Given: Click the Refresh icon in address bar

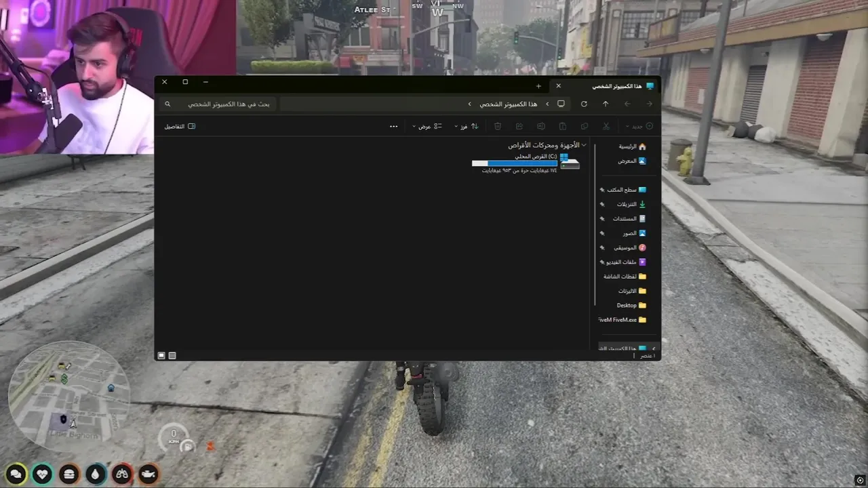Looking at the screenshot, I should 584,104.
